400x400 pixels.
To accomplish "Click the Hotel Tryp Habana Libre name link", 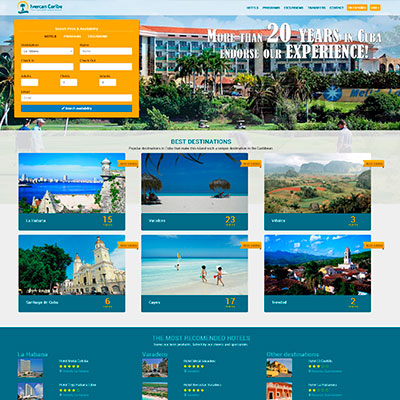I will [77, 385].
